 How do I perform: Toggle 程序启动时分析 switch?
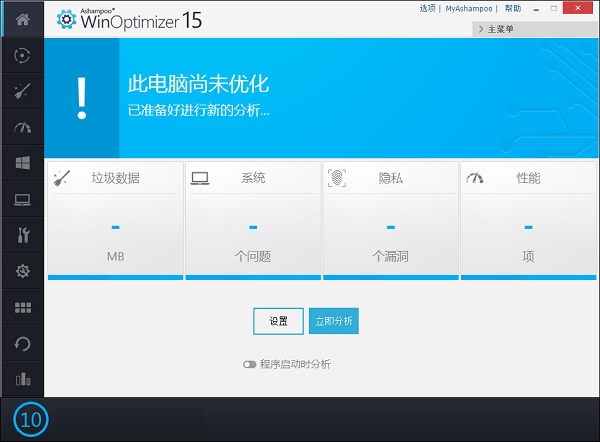(x=249, y=364)
